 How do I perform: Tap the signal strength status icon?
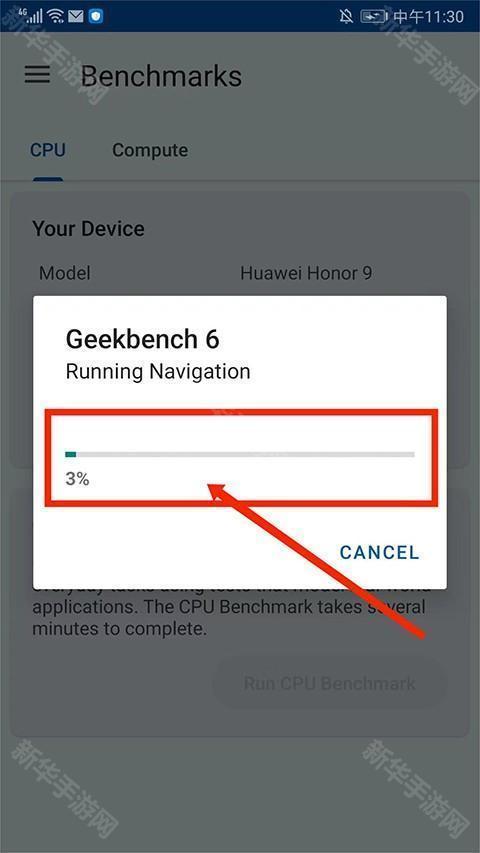tap(32, 16)
